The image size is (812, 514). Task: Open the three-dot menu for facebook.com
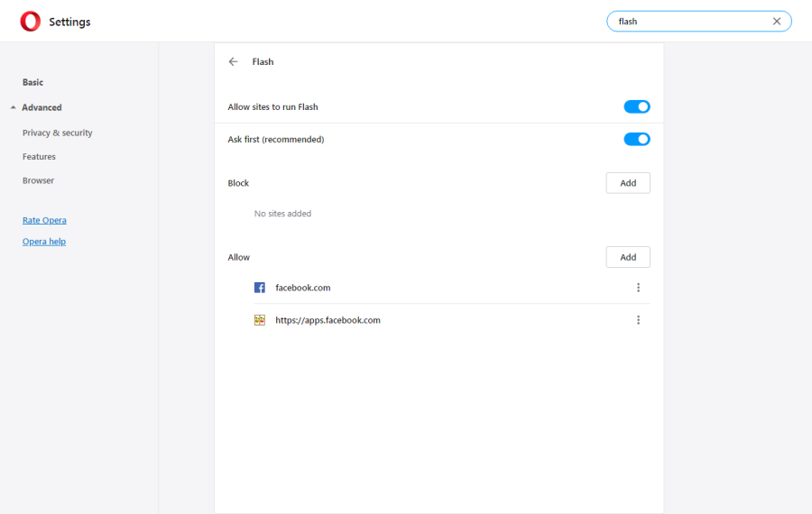[638, 288]
